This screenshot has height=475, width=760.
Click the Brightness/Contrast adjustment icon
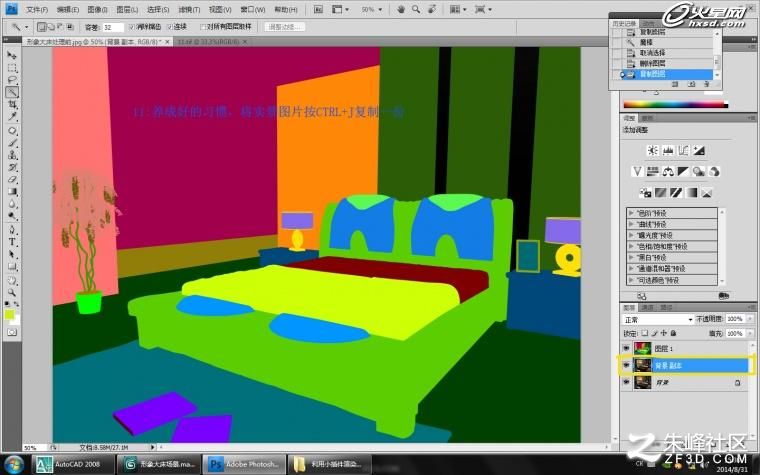pyautogui.click(x=653, y=150)
